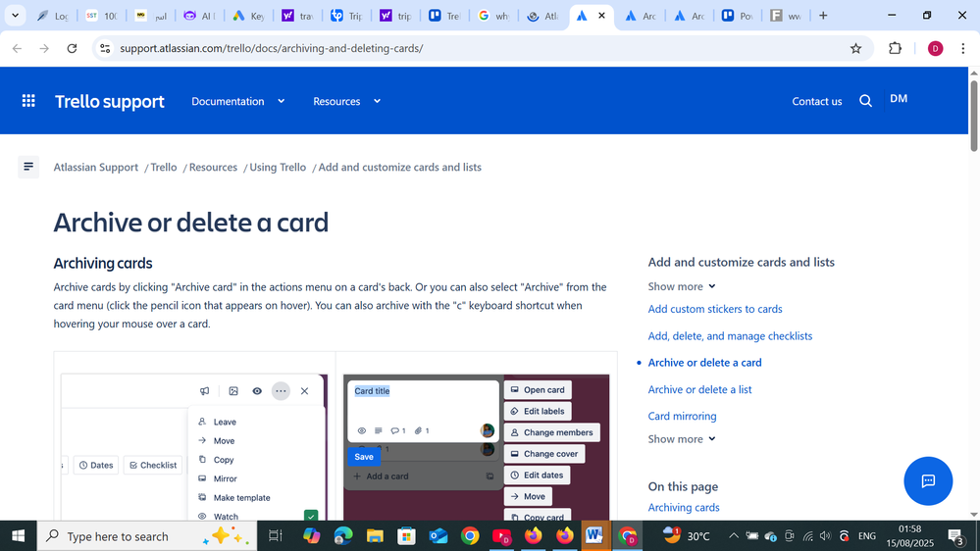Image resolution: width=980 pixels, height=551 pixels.
Task: Expand the Resources dropdown
Action: 347,101
